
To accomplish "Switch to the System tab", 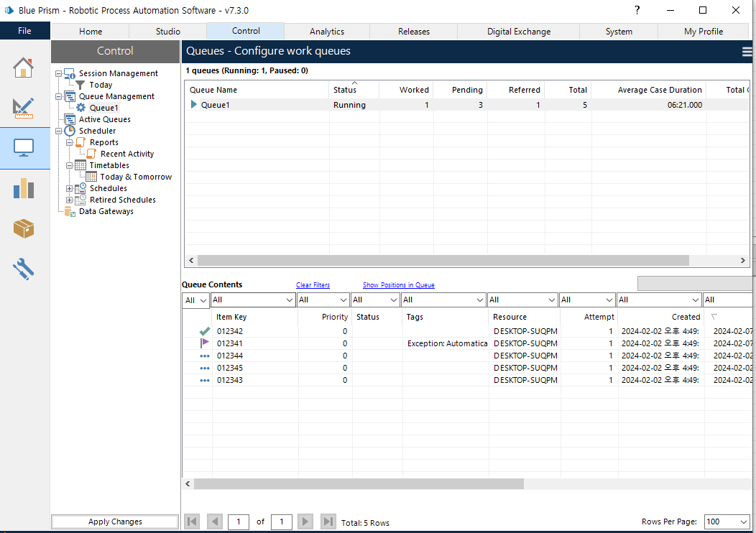I will click(619, 32).
